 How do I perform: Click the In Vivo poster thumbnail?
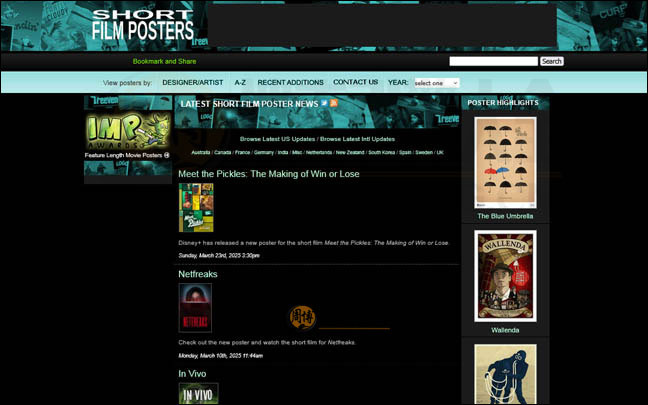click(x=198, y=393)
